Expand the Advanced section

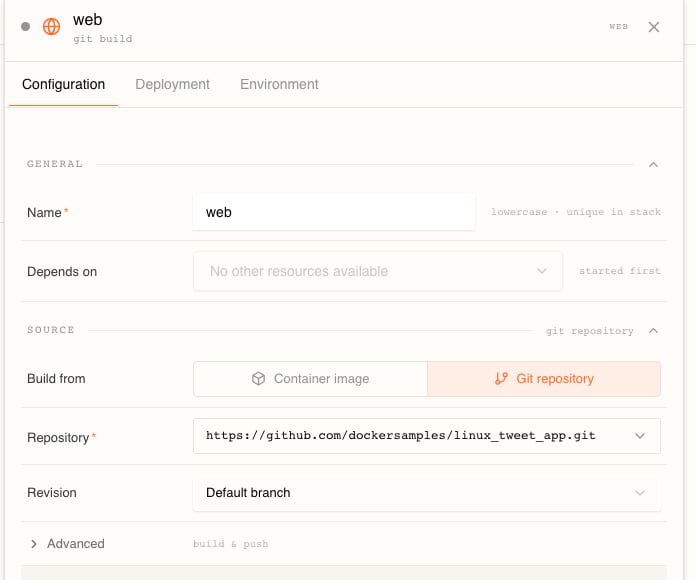(67, 544)
